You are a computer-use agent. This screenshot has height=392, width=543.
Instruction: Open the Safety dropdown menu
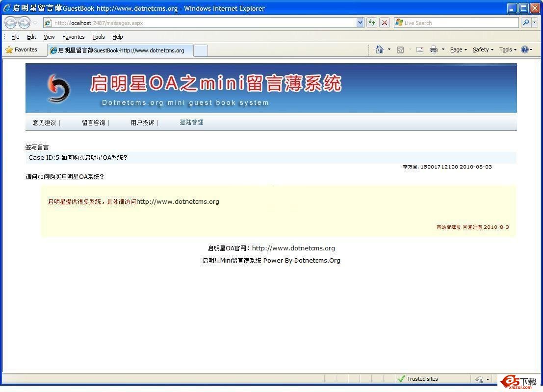[x=483, y=50]
